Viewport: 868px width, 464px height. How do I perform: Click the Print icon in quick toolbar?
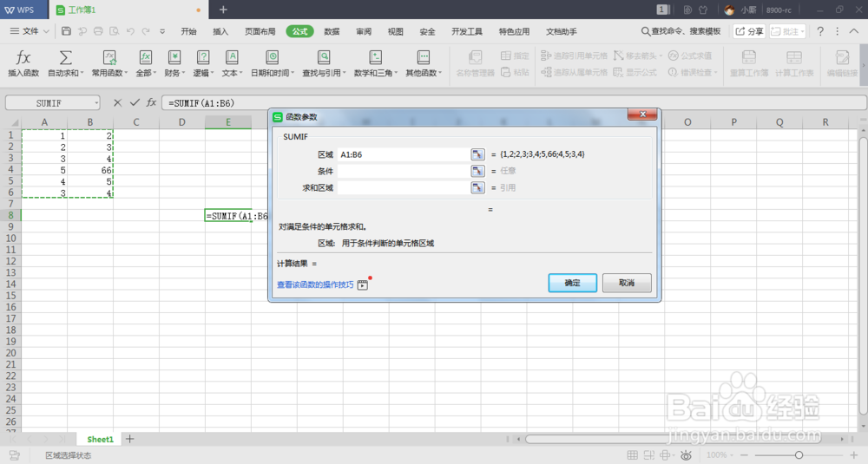point(98,31)
